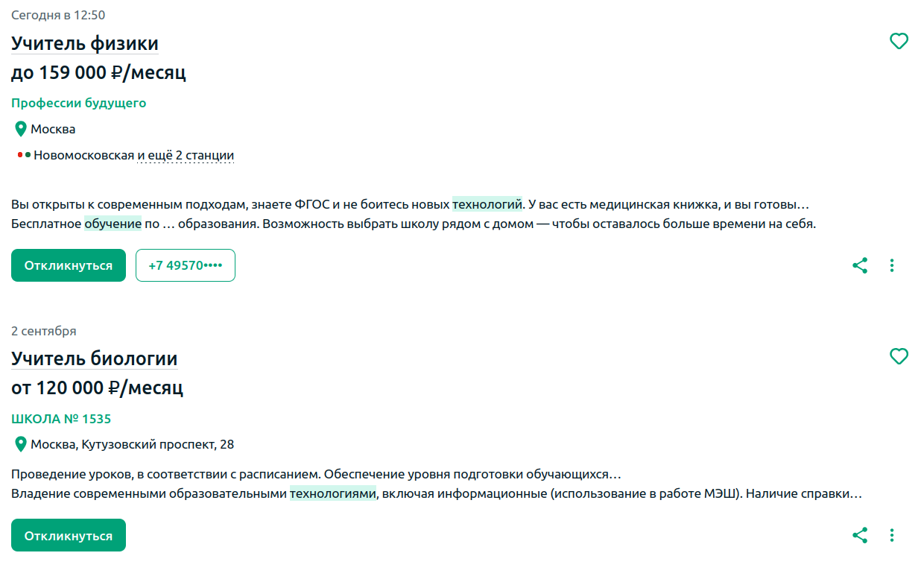Share the Учитель биологии vacancy
Image resolution: width=921 pixels, height=588 pixels.
point(860,535)
